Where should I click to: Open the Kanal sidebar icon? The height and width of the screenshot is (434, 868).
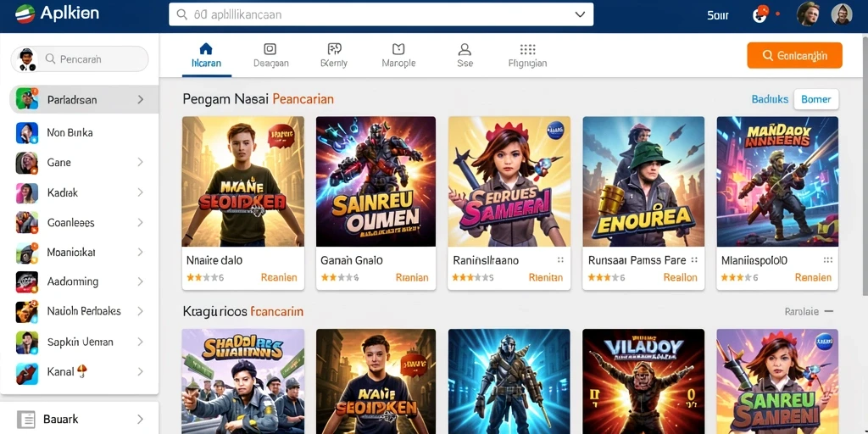click(26, 373)
